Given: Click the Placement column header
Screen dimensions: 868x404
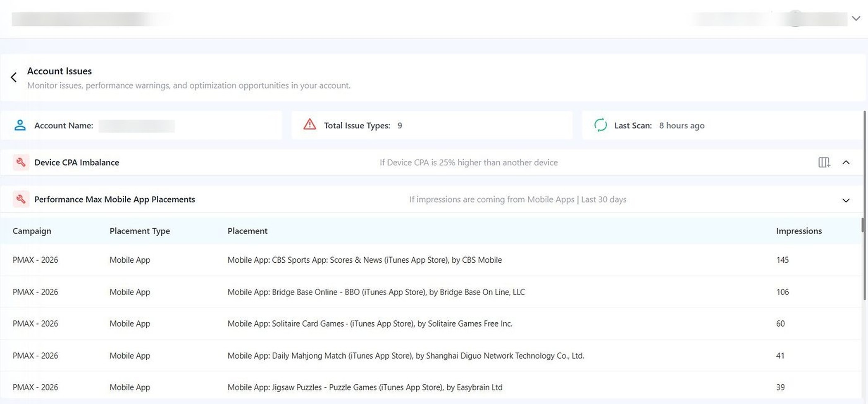Looking at the screenshot, I should click(x=248, y=231).
